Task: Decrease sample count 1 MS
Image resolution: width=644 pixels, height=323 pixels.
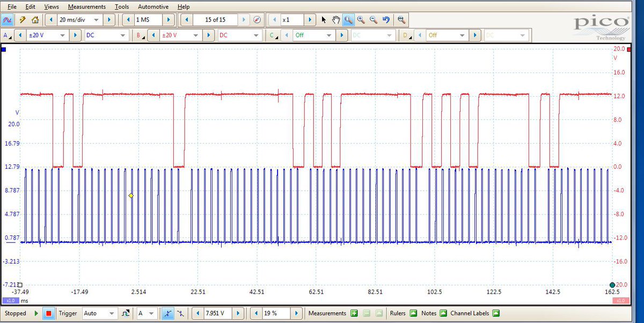Action: (129, 20)
